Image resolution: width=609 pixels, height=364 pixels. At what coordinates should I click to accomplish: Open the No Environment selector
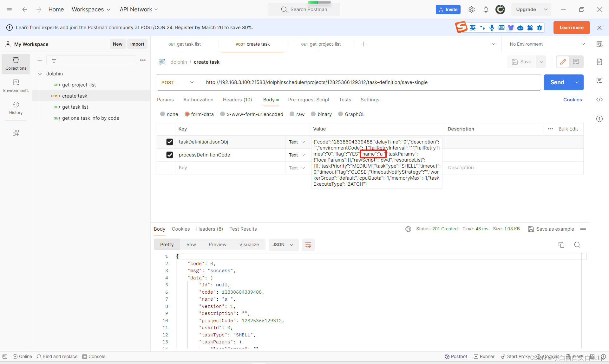pos(547,44)
